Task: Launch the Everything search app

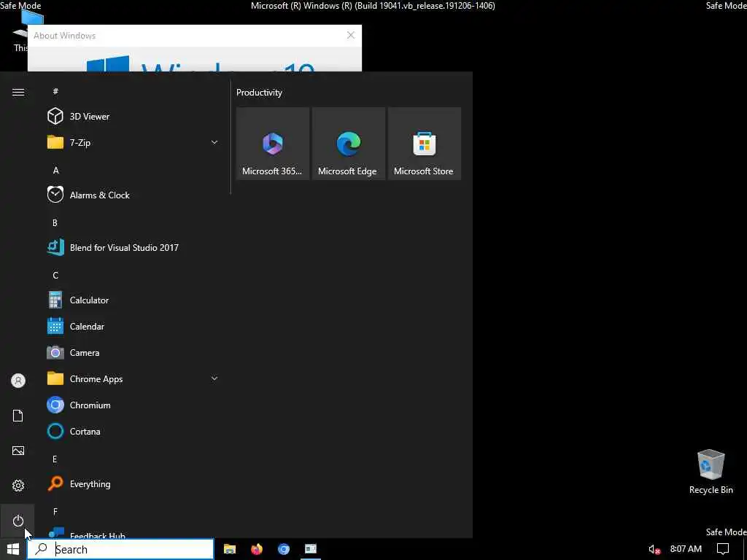Action: tap(133, 484)
